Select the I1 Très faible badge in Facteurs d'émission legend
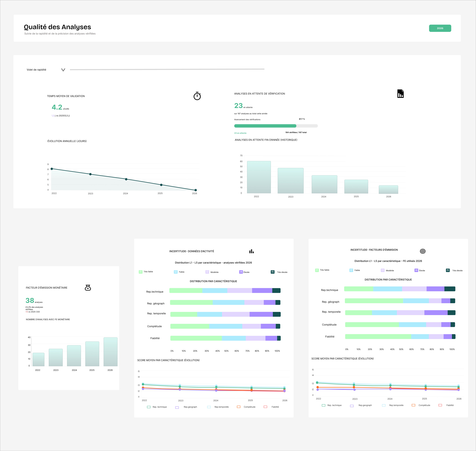The width and height of the screenshot is (476, 451). pos(317,270)
